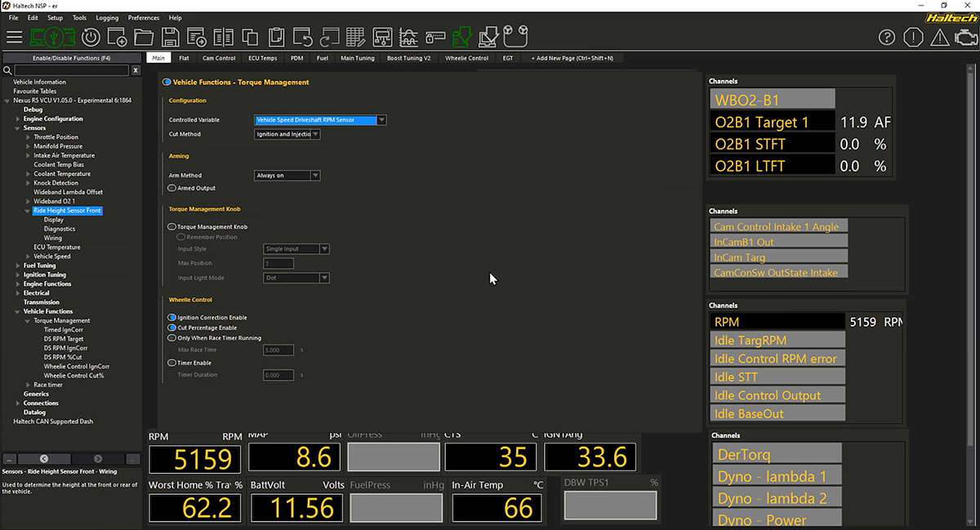Image resolution: width=980 pixels, height=530 pixels.
Task: Click the power/restart ECU icon
Action: pyautogui.click(x=91, y=37)
